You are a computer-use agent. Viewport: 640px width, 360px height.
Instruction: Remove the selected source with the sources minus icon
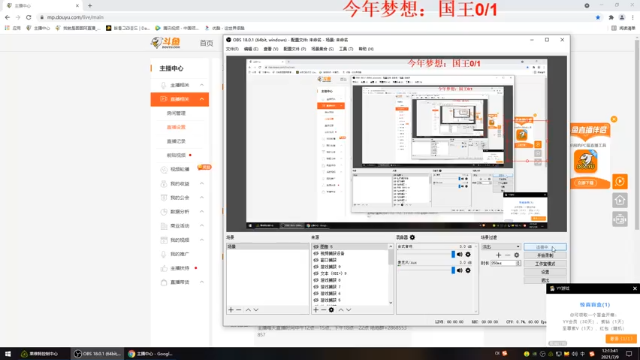click(x=323, y=310)
